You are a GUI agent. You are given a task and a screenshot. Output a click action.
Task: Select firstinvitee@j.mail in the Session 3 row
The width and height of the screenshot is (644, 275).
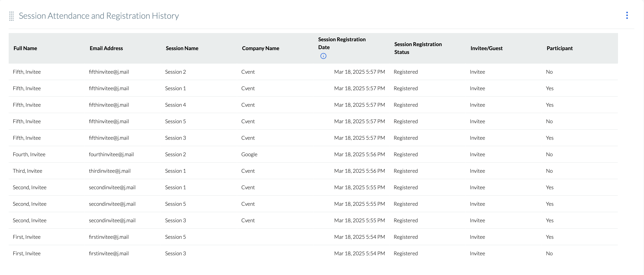[x=109, y=253]
